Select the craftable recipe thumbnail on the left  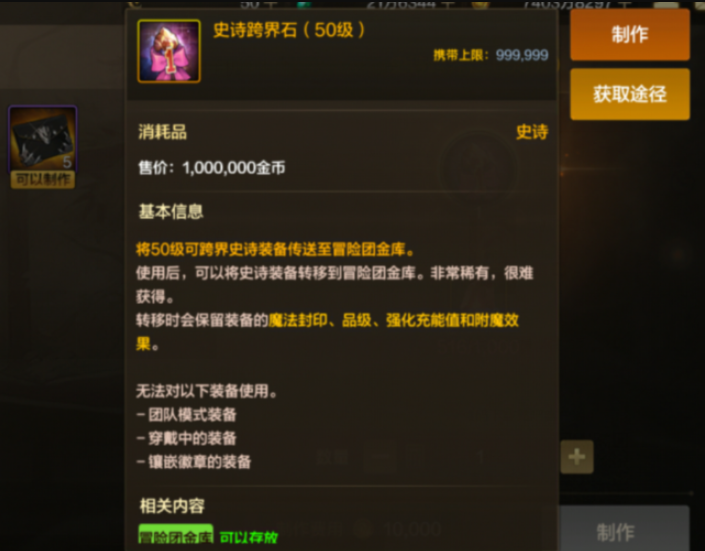point(43,139)
